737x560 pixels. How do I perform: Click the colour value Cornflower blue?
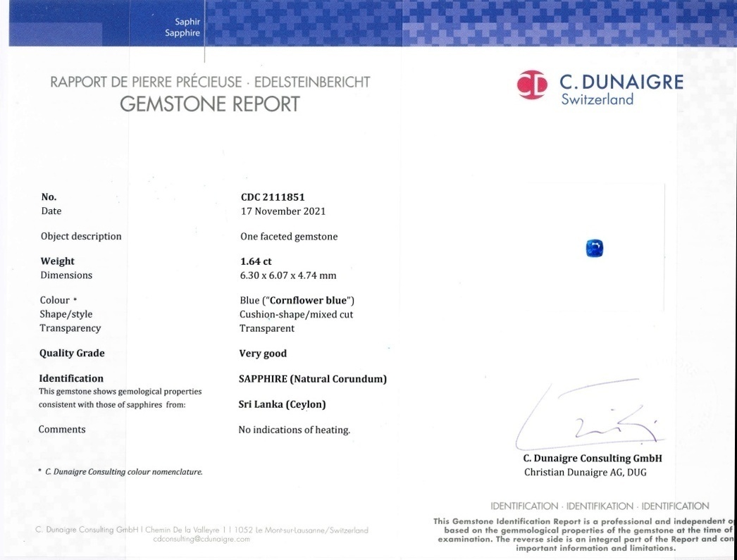(x=308, y=301)
